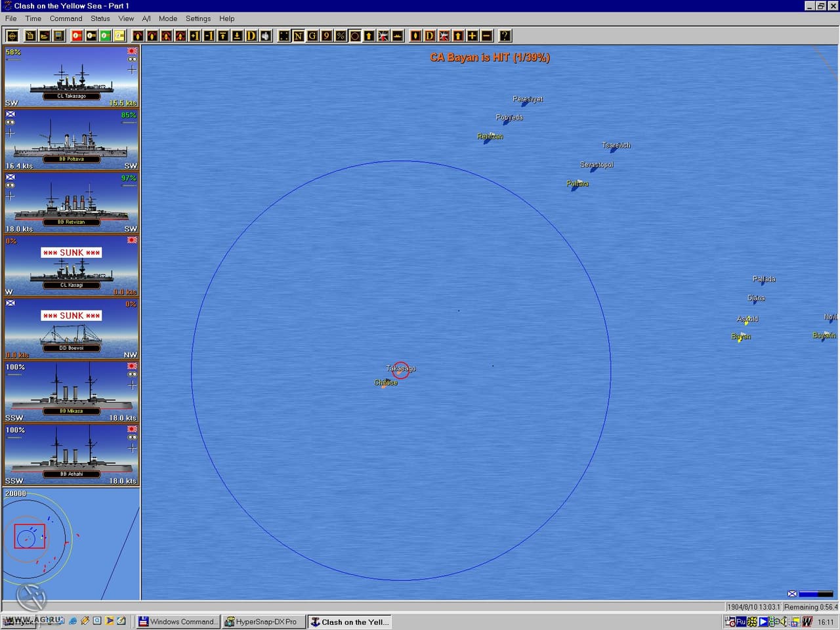Click the question mark help icon

[x=505, y=36]
